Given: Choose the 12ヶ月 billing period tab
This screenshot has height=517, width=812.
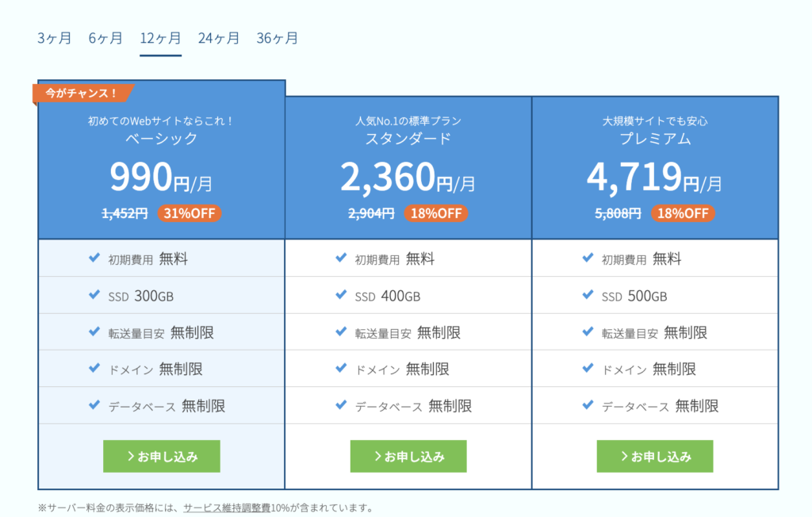Looking at the screenshot, I should 160,38.
